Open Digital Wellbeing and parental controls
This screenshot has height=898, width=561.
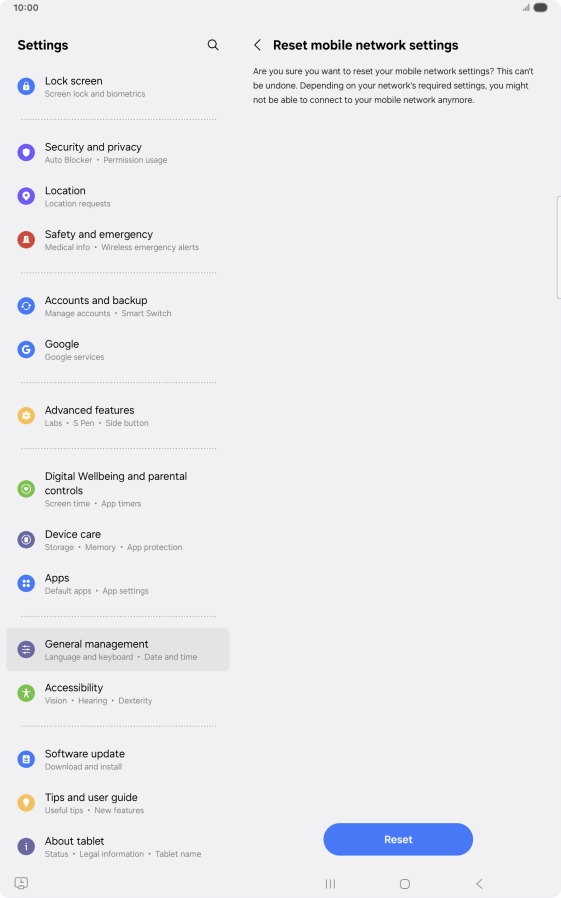[117, 489]
